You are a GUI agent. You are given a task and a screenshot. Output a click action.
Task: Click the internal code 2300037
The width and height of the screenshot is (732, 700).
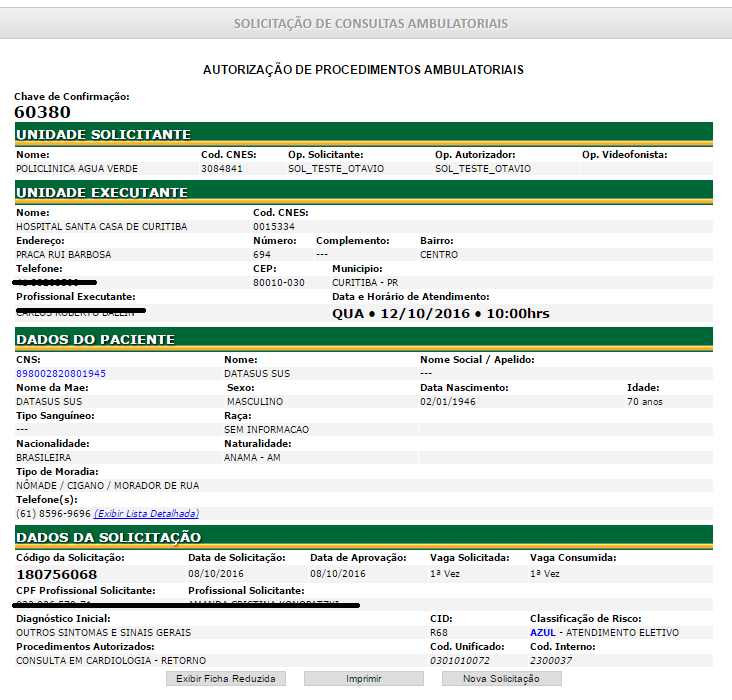coord(553,661)
